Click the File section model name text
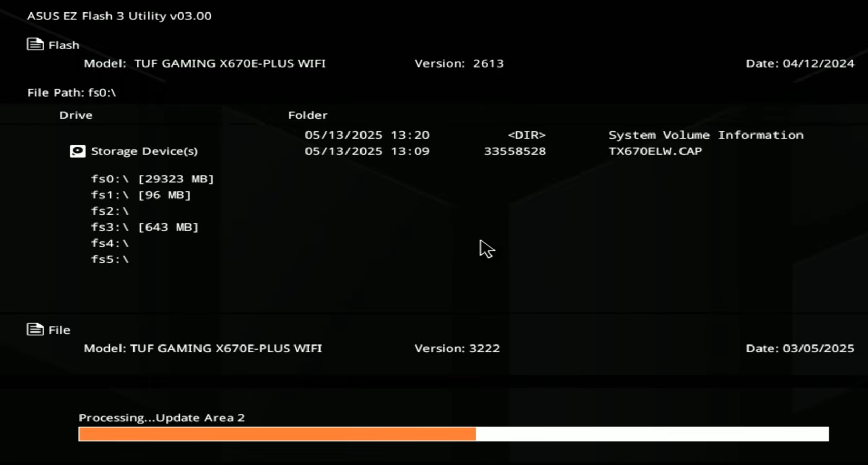 click(226, 348)
